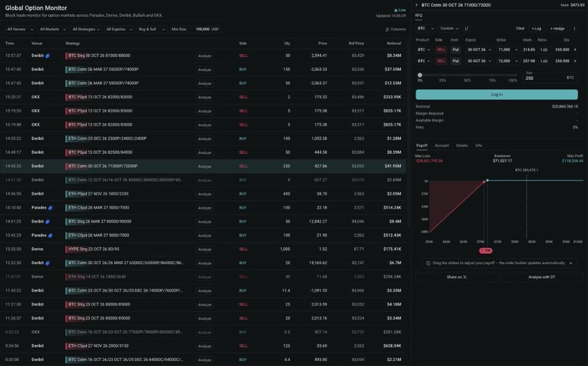Toggle the Side of the 71,000 leg
Image resolution: width=588 pixels, height=366 pixels.
441,50
